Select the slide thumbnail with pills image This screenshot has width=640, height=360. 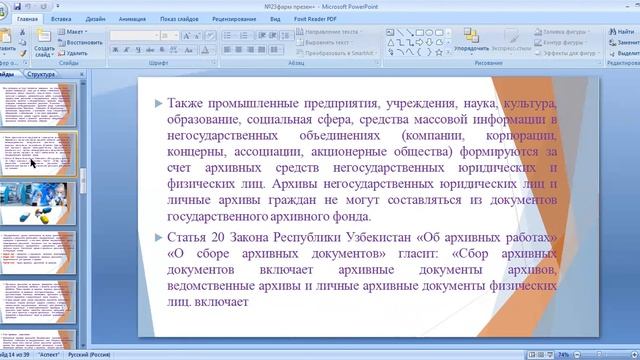click(x=38, y=203)
